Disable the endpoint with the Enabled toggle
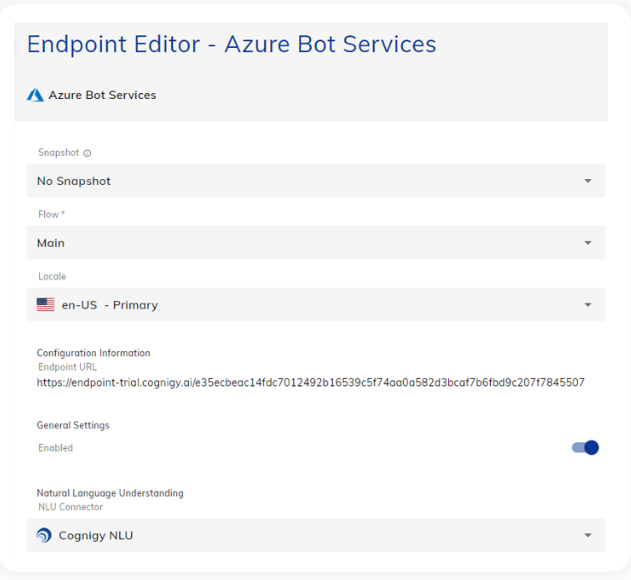631x580 pixels. 586,447
